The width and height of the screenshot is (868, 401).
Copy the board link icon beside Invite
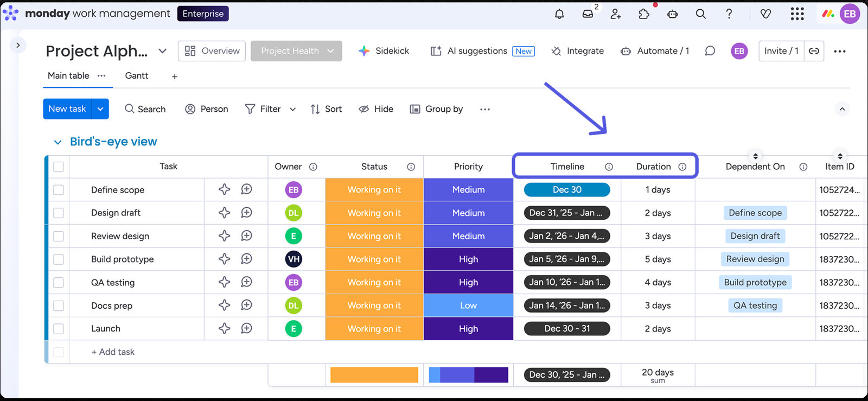pyautogui.click(x=814, y=51)
